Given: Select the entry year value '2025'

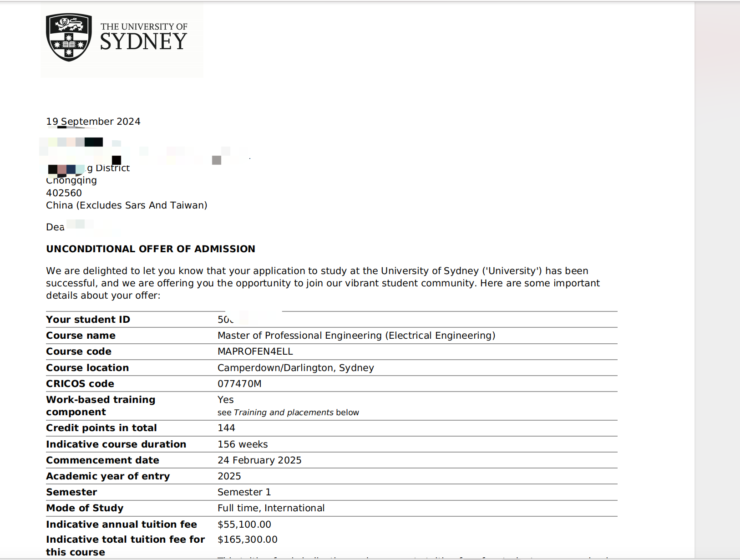Looking at the screenshot, I should (229, 476).
